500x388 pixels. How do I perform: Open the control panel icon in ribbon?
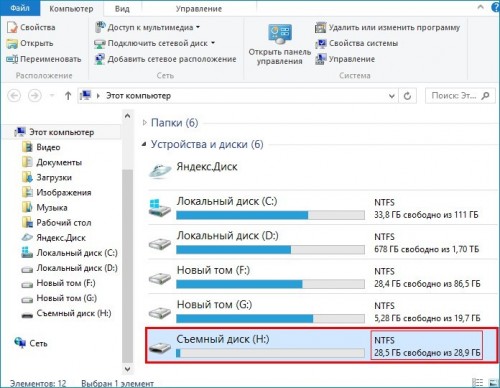[280, 33]
